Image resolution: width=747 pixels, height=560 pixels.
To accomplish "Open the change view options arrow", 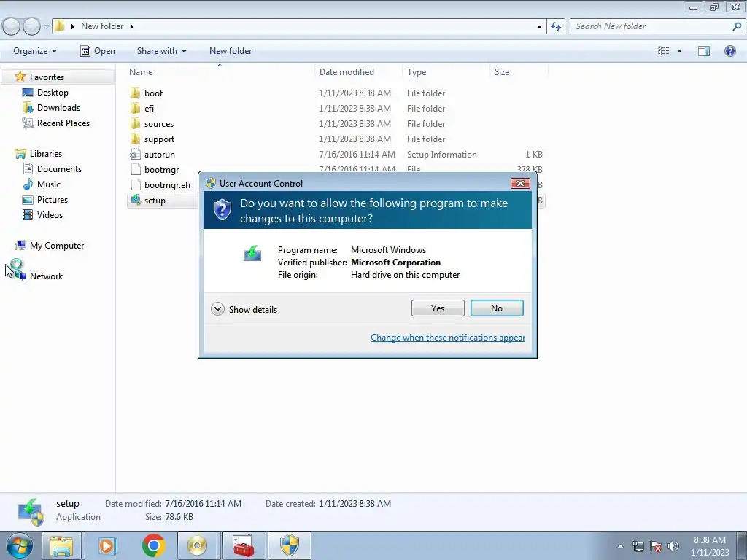I will click(679, 51).
